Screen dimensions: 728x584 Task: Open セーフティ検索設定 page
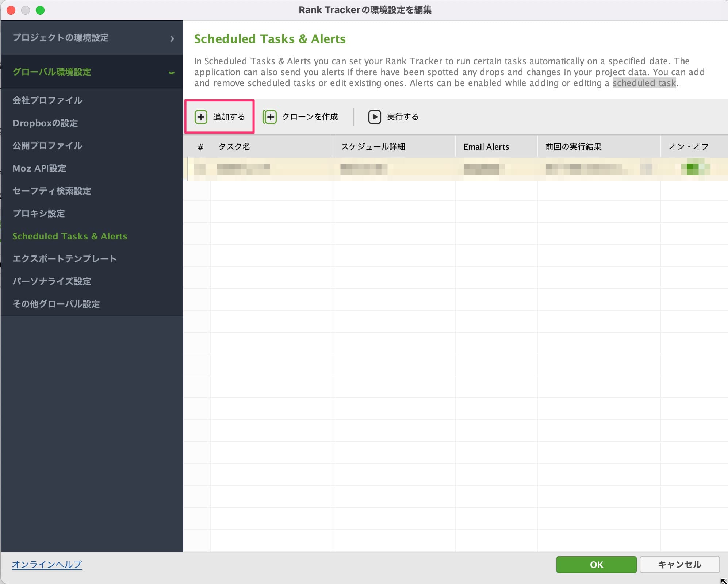(x=51, y=191)
